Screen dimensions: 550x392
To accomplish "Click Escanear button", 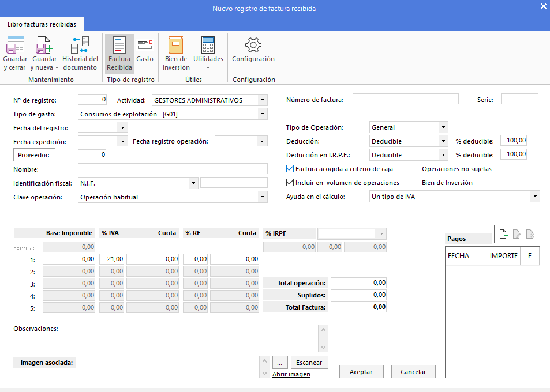I will click(x=309, y=363).
